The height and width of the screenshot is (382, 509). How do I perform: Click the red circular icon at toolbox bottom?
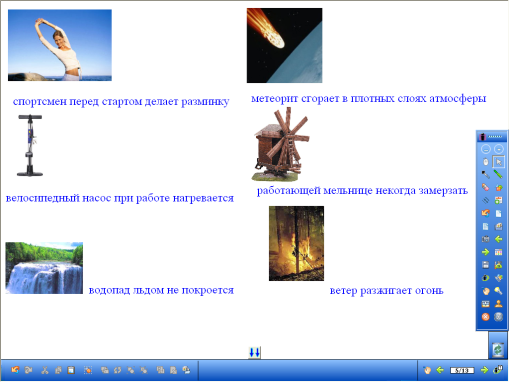tap(485, 317)
